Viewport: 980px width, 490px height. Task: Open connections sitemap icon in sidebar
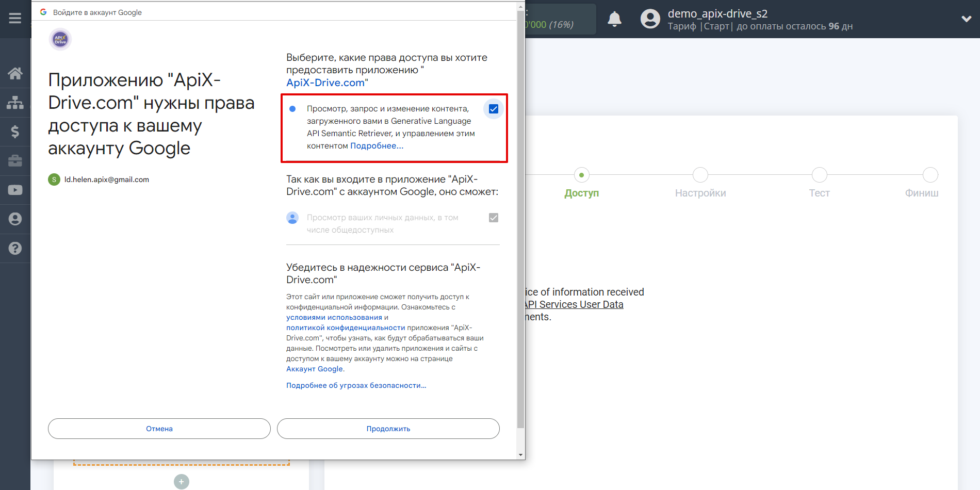15,103
